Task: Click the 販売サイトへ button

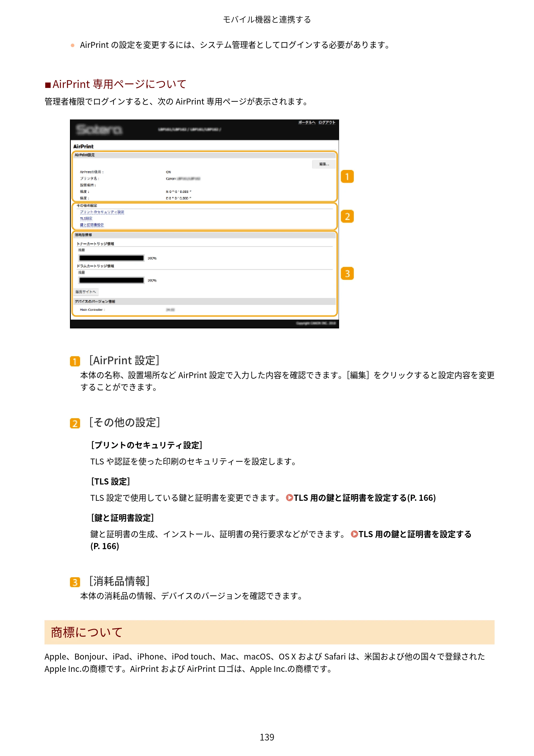Action: tap(86, 292)
